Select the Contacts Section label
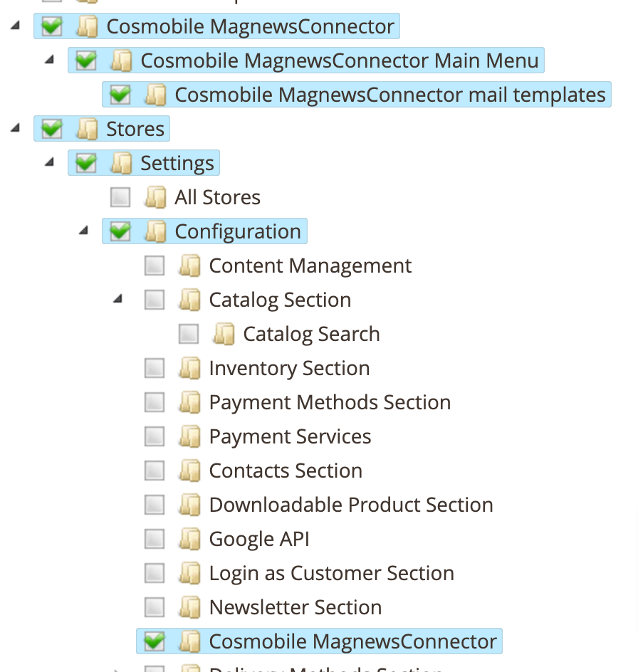638x672 pixels. [286, 471]
